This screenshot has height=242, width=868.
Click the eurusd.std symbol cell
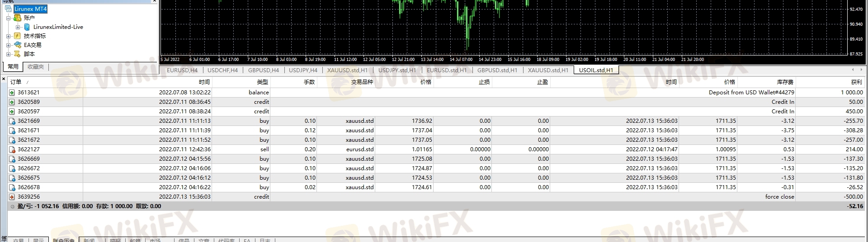tap(360, 149)
